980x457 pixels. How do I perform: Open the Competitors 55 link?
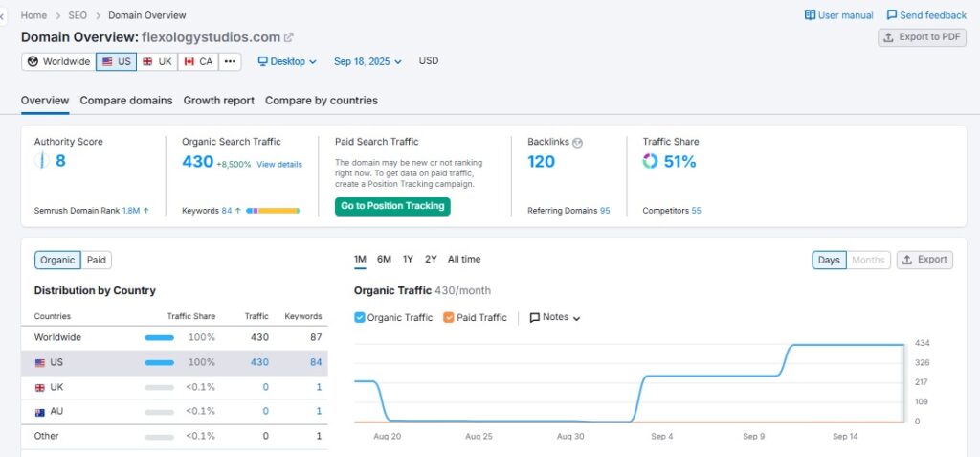[x=697, y=211]
